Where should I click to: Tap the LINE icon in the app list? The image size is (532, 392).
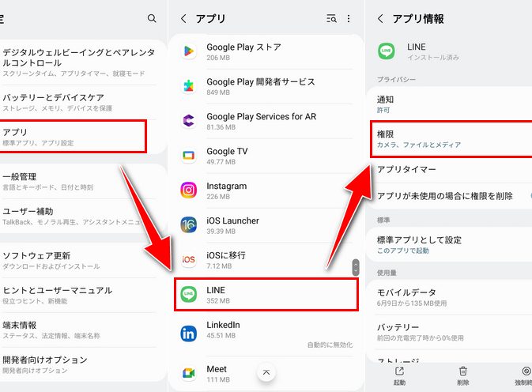(188, 294)
